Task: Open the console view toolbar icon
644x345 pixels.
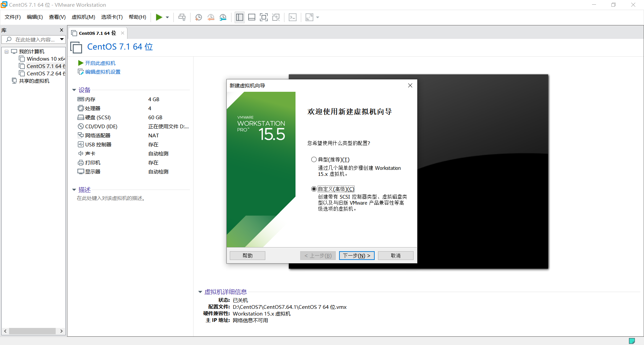Action: (x=292, y=17)
